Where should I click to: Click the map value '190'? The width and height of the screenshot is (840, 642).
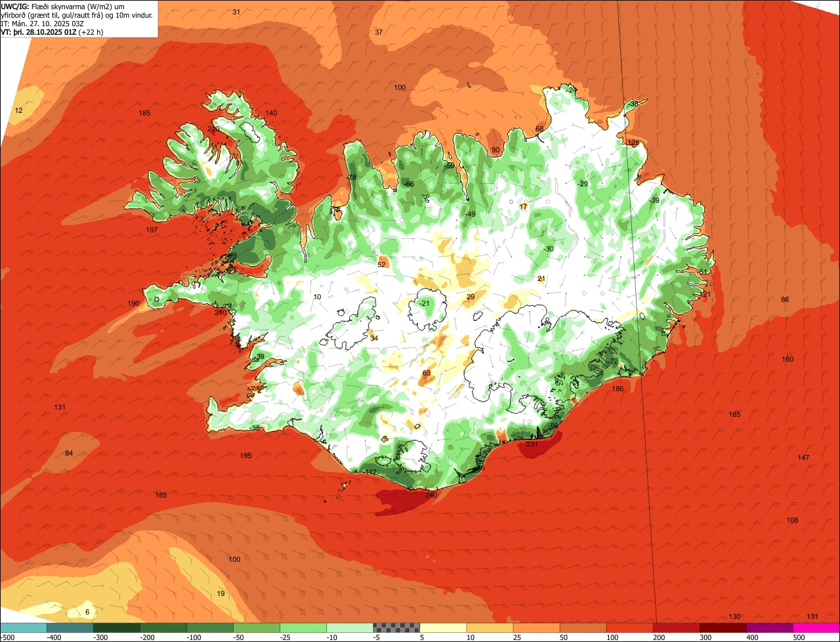pos(134,303)
